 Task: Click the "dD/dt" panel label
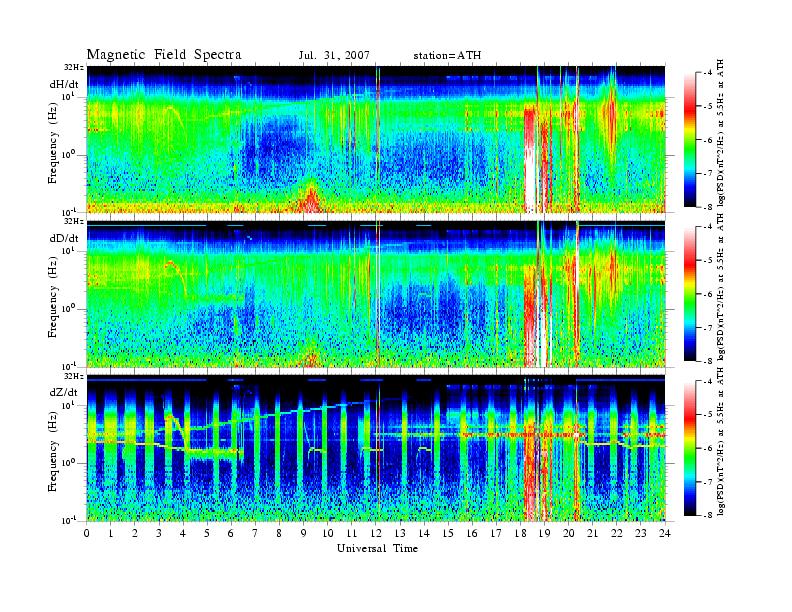click(64, 238)
